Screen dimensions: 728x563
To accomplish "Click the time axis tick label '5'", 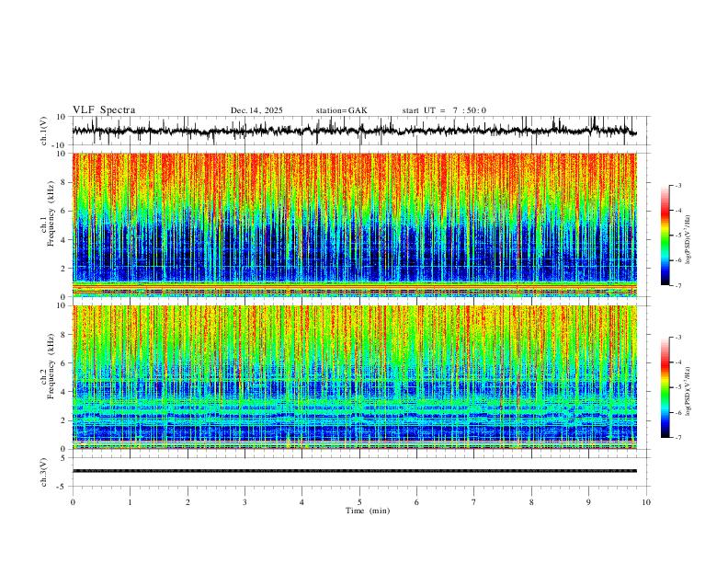I will click(x=359, y=502).
